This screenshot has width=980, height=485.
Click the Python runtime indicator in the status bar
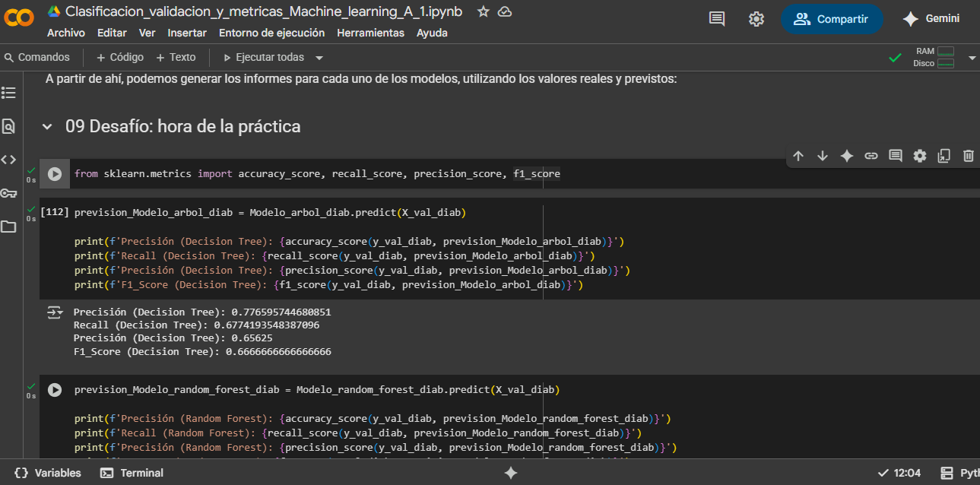pos(959,473)
